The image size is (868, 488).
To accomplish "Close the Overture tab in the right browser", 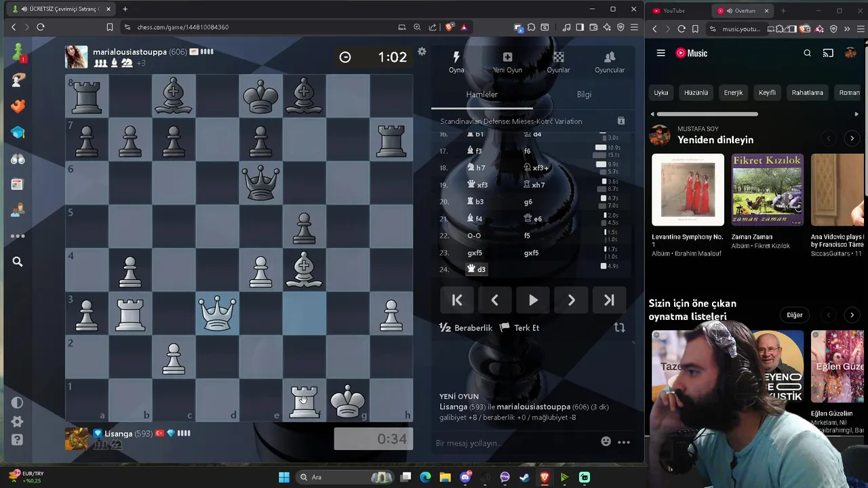I will [766, 11].
